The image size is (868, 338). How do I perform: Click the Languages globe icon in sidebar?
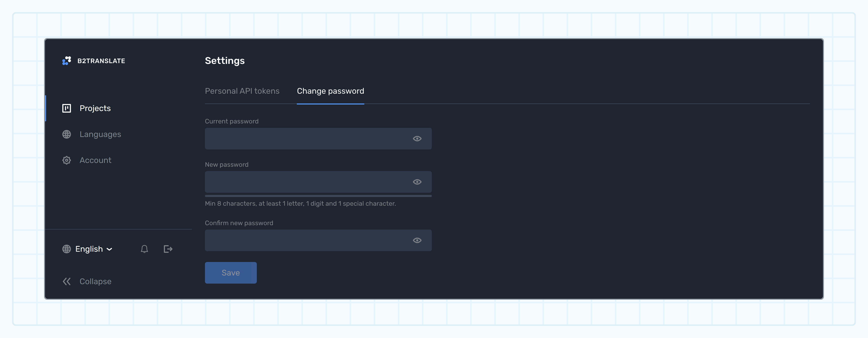pos(67,134)
